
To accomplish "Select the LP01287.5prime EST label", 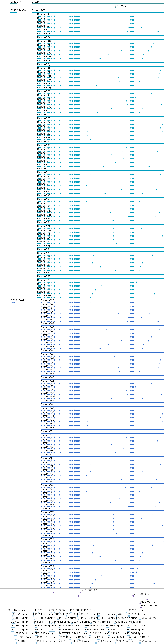I will tap(135, 610).
